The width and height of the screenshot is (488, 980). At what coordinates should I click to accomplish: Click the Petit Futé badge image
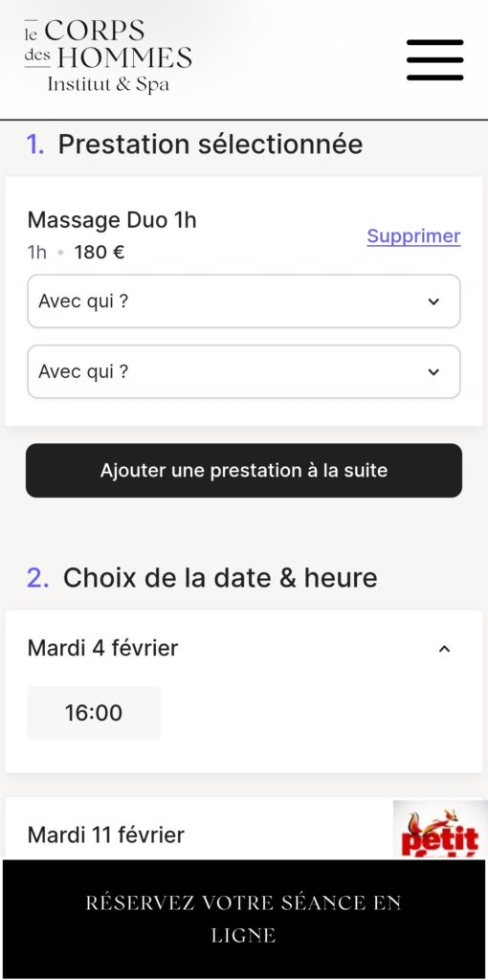(x=440, y=829)
